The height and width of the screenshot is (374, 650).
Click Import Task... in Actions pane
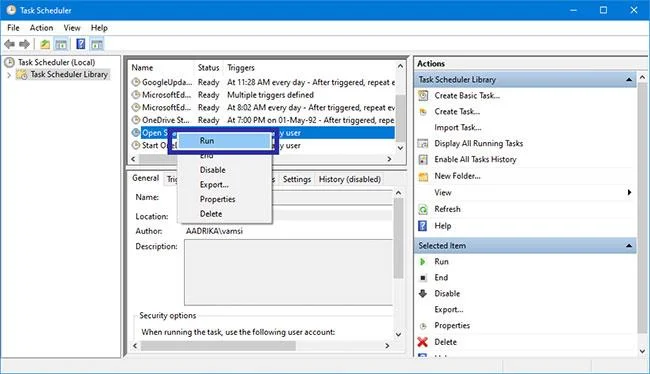[458, 128]
